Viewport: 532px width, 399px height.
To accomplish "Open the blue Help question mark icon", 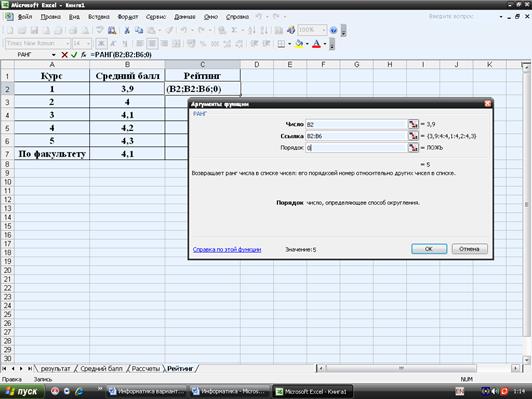I will [334, 30].
